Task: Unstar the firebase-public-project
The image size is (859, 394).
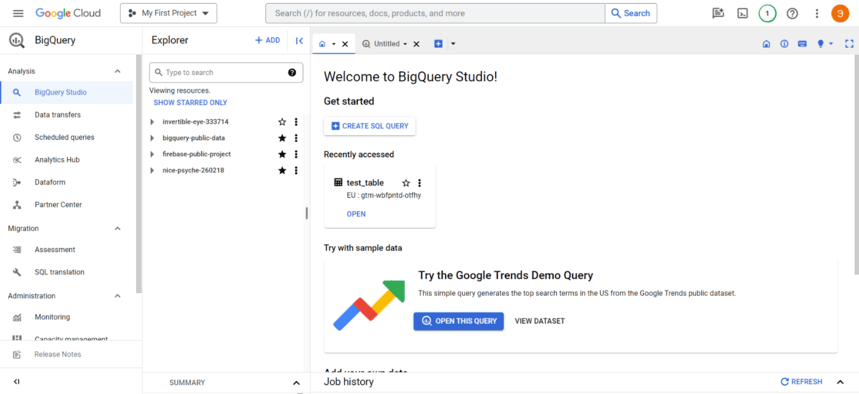Action: (x=282, y=154)
